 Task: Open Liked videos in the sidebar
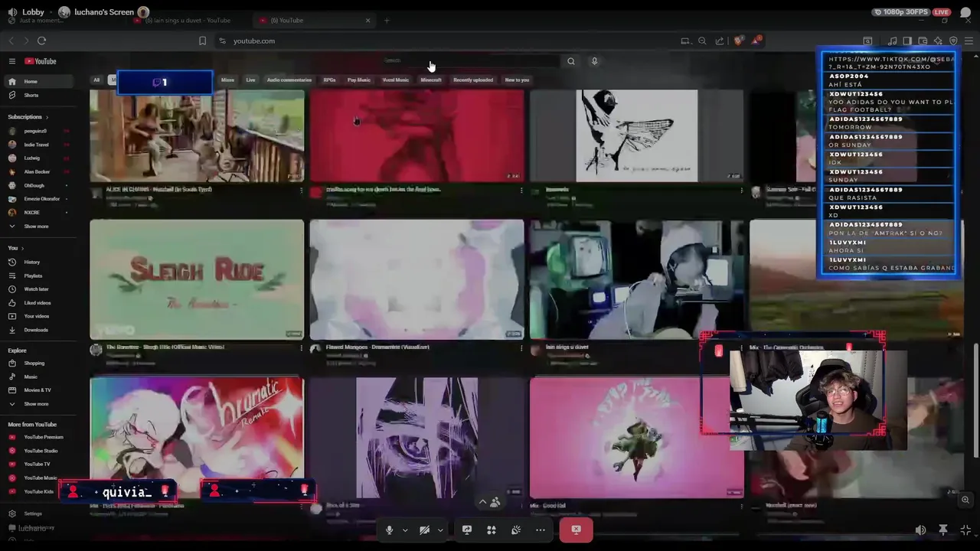point(38,303)
